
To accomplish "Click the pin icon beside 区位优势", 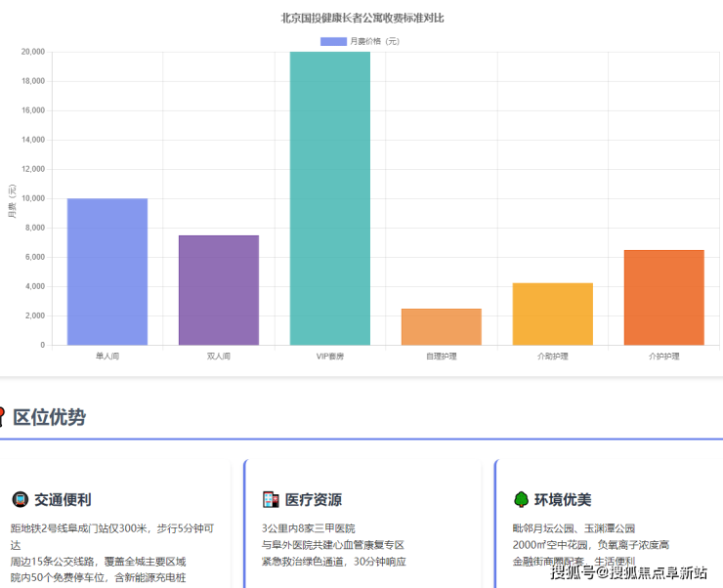I will point(3,417).
